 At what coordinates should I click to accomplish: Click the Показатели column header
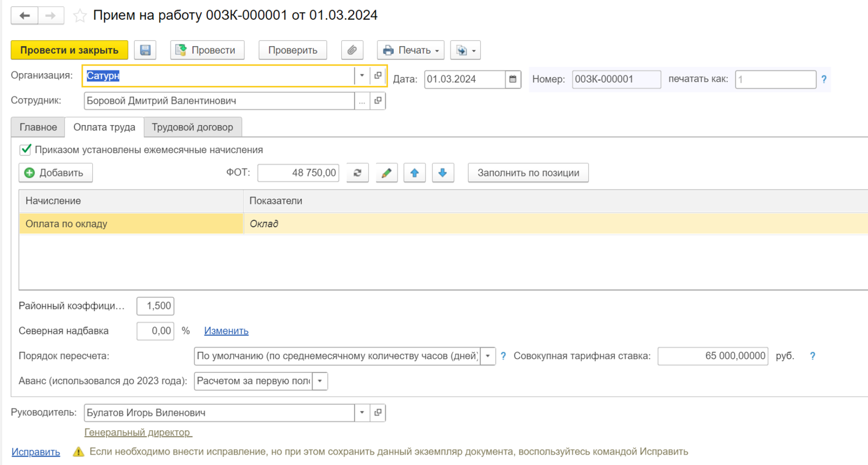click(x=556, y=201)
